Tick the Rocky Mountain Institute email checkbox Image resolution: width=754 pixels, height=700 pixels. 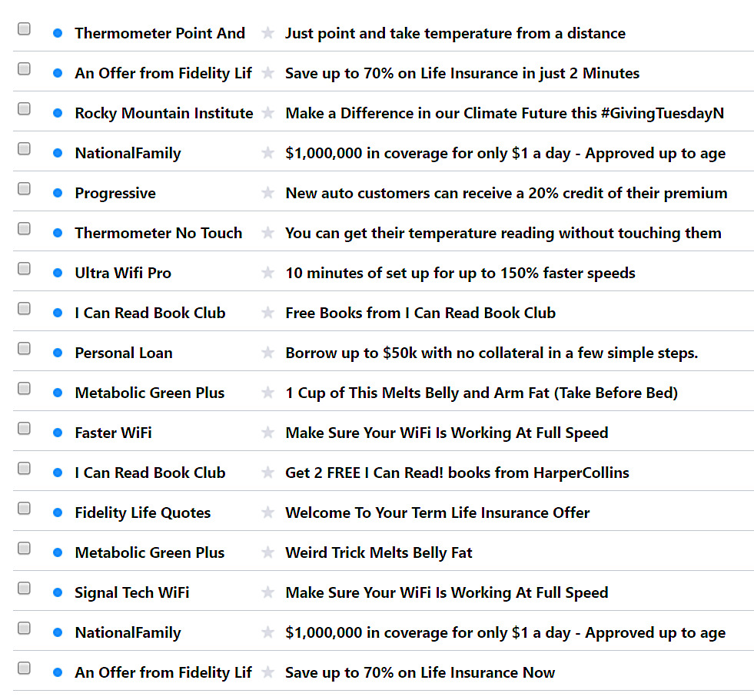24,108
